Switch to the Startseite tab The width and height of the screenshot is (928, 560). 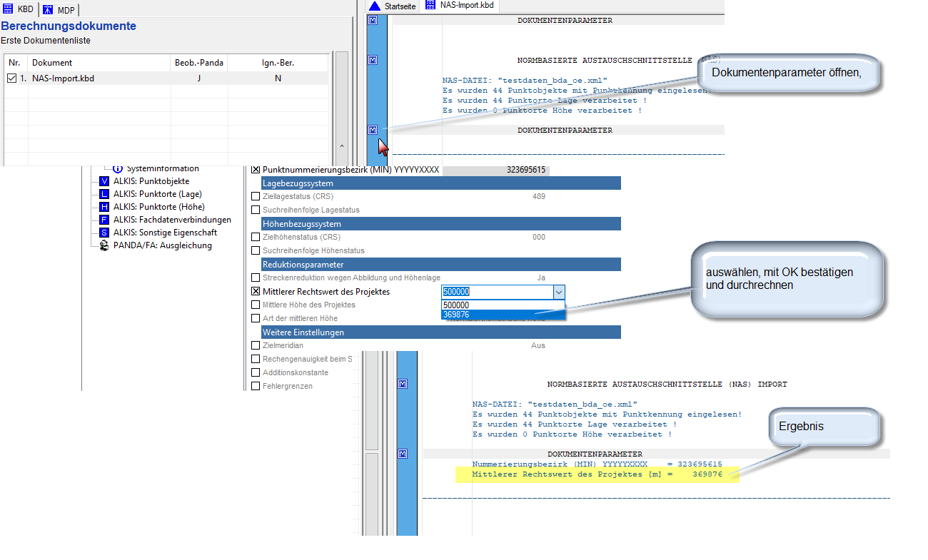393,6
